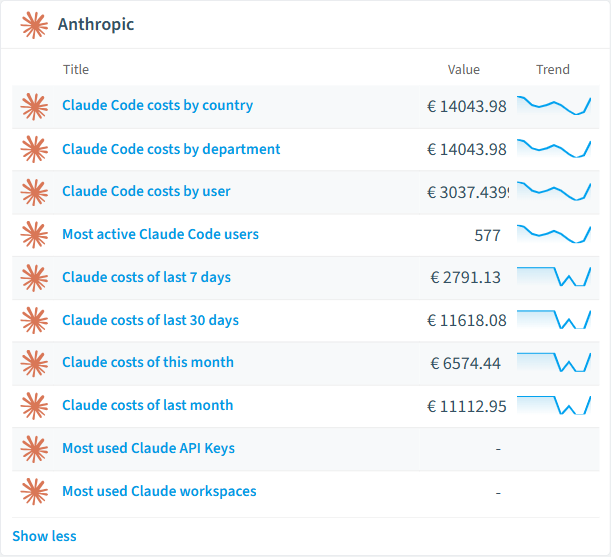Click the icon beside Claude costs of last 7 days
This screenshot has width=611, height=557.
tap(34, 278)
